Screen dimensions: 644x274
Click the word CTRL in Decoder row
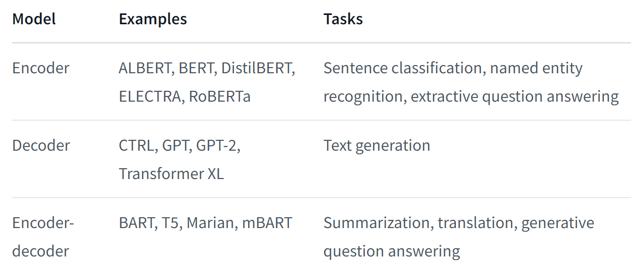tap(136, 146)
